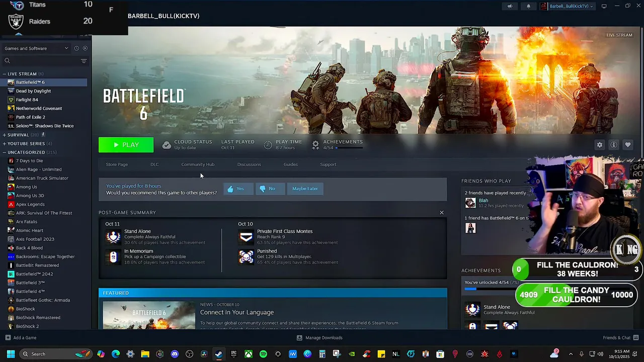Click the Windows Start button
Image resolution: width=644 pixels, height=362 pixels.
click(11, 354)
